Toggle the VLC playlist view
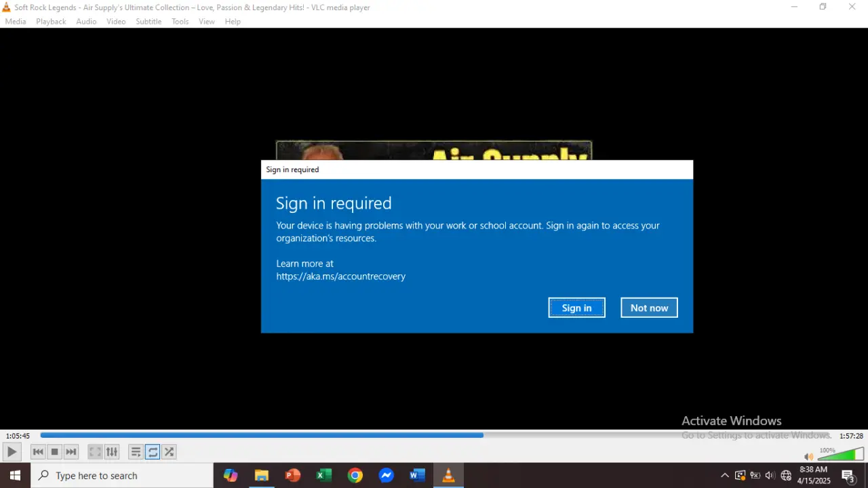This screenshot has width=868, height=488. point(136,451)
